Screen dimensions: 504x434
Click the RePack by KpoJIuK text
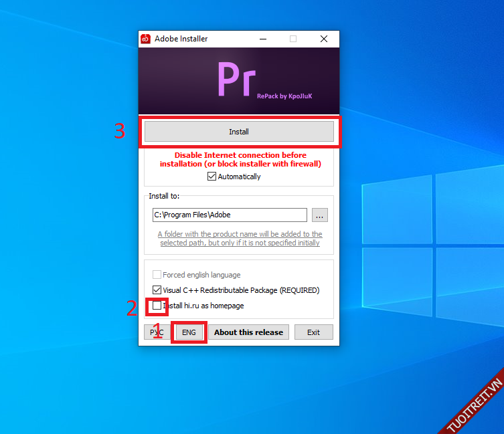(284, 96)
